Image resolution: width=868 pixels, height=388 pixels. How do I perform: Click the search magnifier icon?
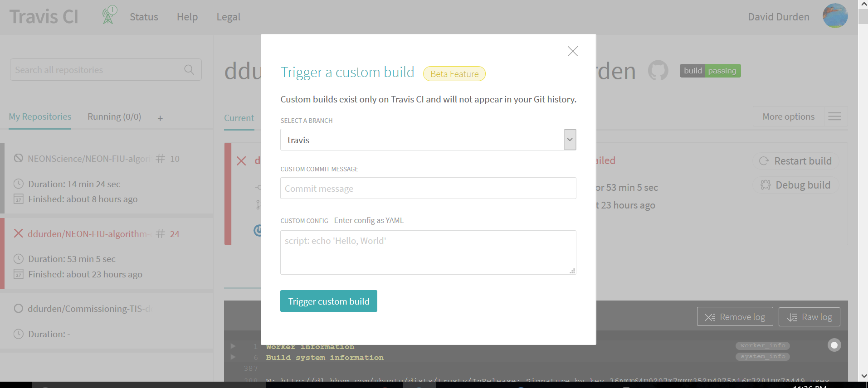tap(189, 70)
